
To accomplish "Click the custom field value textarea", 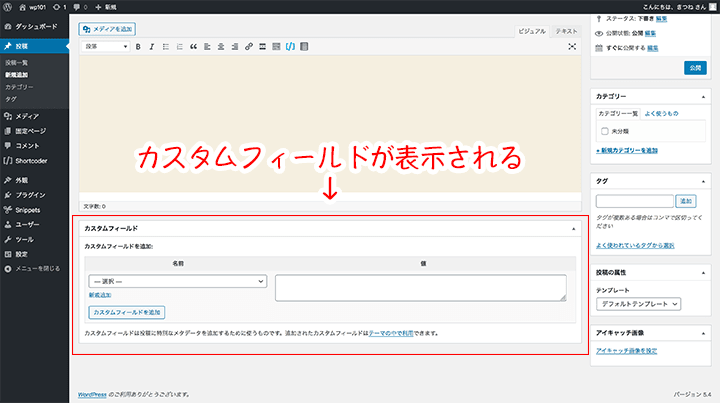I will pyautogui.click(x=421, y=288).
